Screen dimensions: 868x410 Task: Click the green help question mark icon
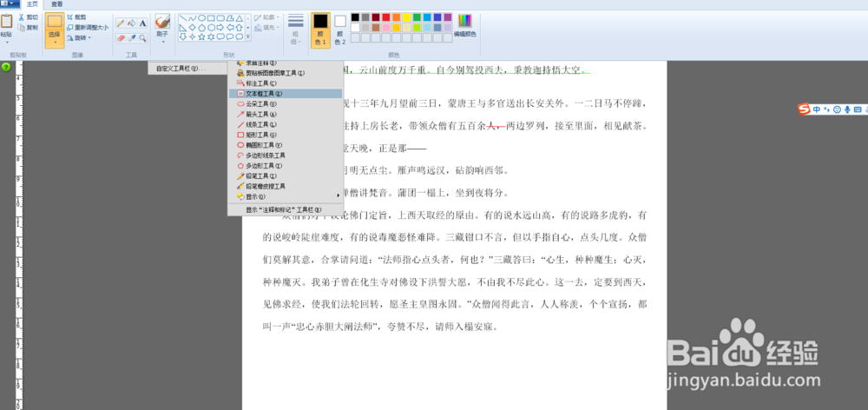pyautogui.click(x=6, y=67)
